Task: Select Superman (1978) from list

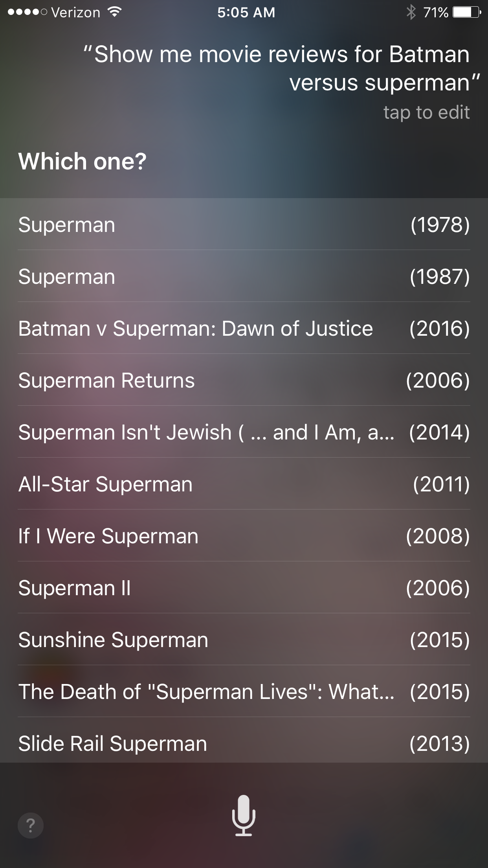Action: (244, 224)
